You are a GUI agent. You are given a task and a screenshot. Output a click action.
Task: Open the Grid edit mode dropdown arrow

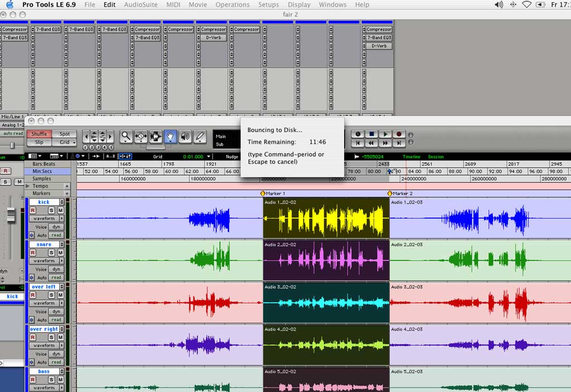(74, 142)
